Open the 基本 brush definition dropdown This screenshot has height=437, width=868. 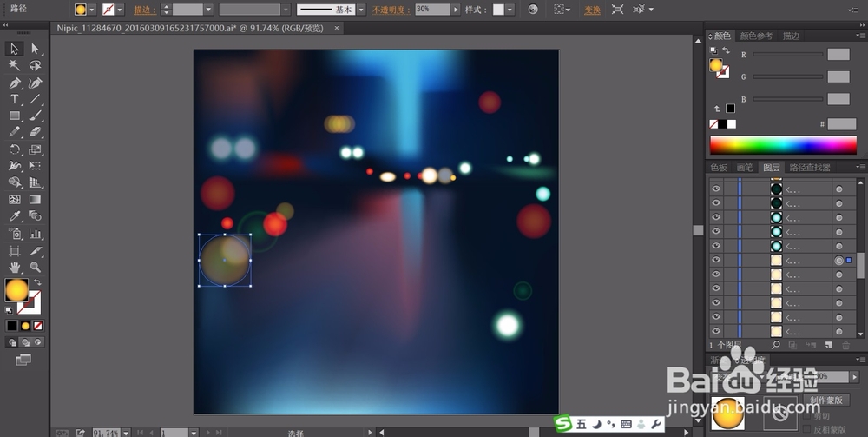(x=361, y=10)
